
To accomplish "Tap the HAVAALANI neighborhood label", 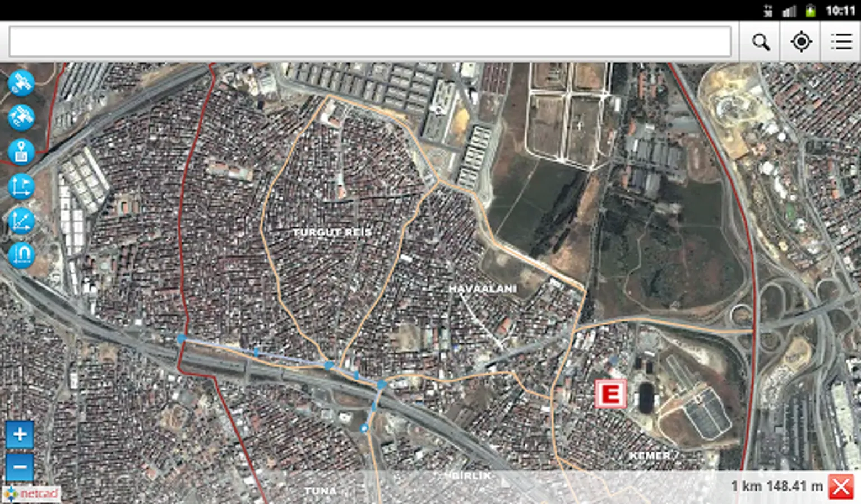I will click(483, 289).
